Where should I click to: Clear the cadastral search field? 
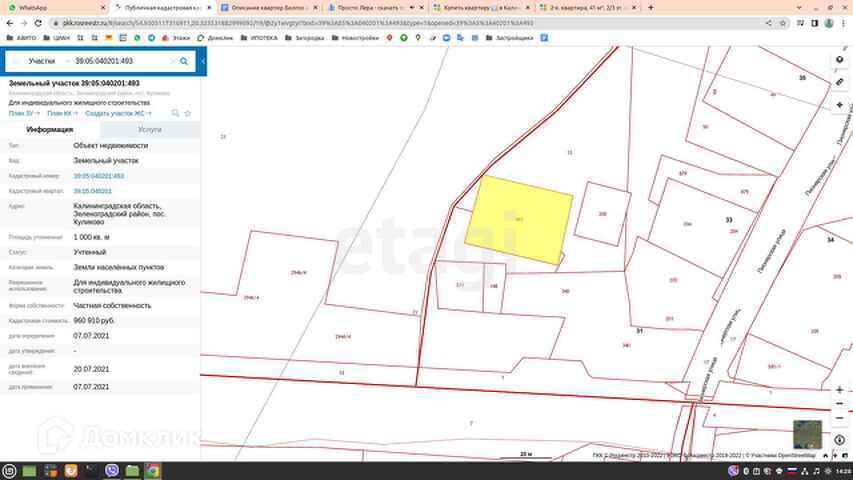click(173, 61)
